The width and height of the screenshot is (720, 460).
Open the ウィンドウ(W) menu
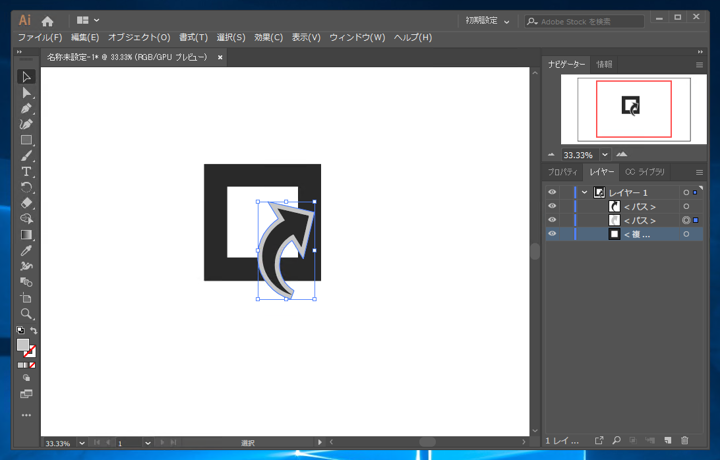tap(357, 37)
